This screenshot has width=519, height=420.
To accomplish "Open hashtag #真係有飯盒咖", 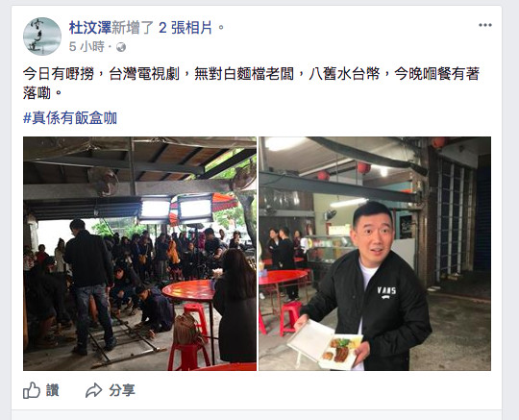I will [x=70, y=118].
